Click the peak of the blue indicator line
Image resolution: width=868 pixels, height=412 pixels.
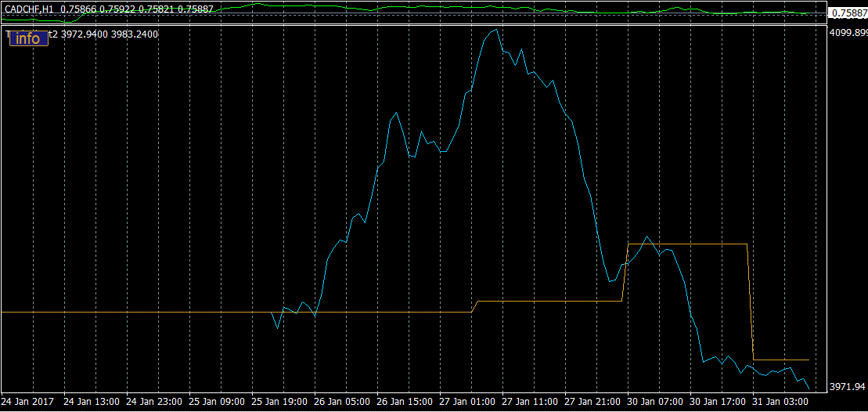[x=495, y=30]
